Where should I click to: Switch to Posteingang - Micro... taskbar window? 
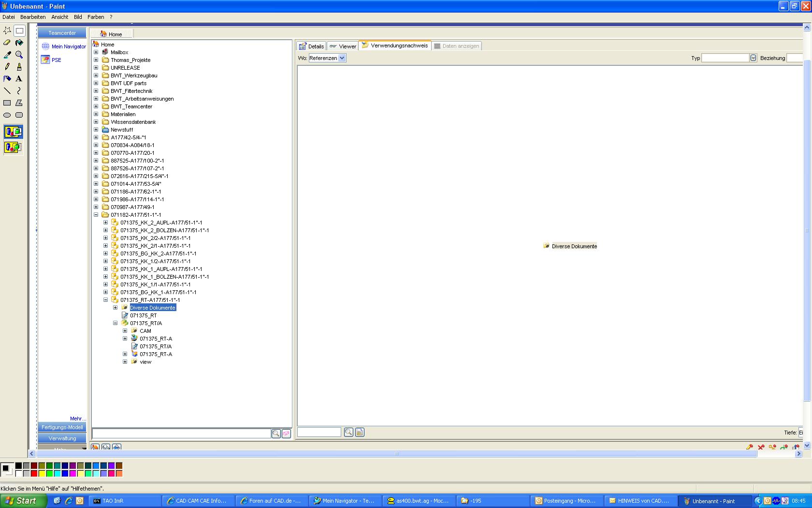[x=566, y=501]
